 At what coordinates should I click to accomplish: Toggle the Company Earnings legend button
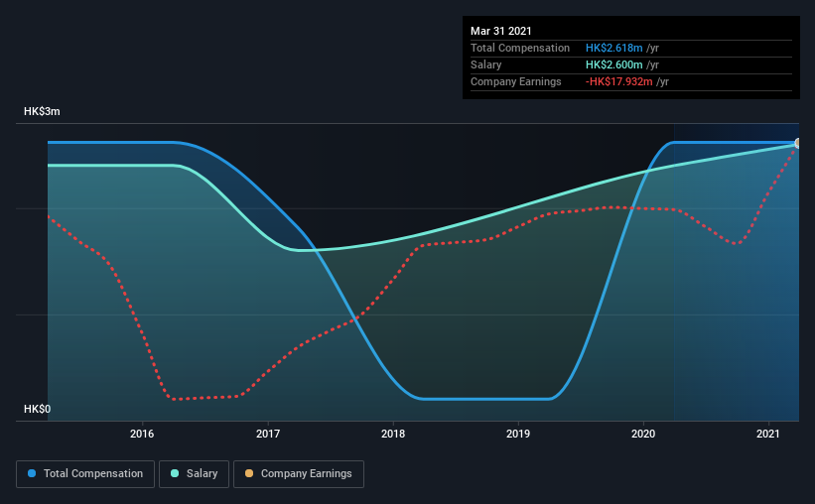(x=299, y=474)
